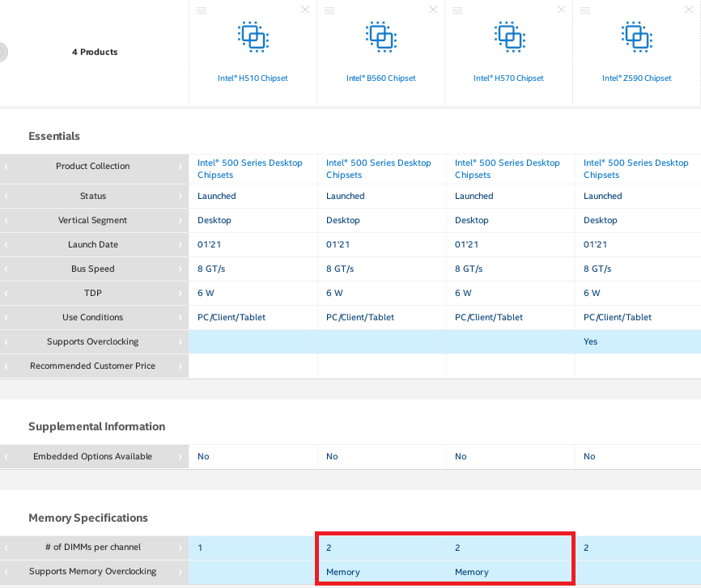Screen dimensions: 701x588
Task: Click the Intel Z590 Chipset product icon
Action: pyautogui.click(x=636, y=36)
